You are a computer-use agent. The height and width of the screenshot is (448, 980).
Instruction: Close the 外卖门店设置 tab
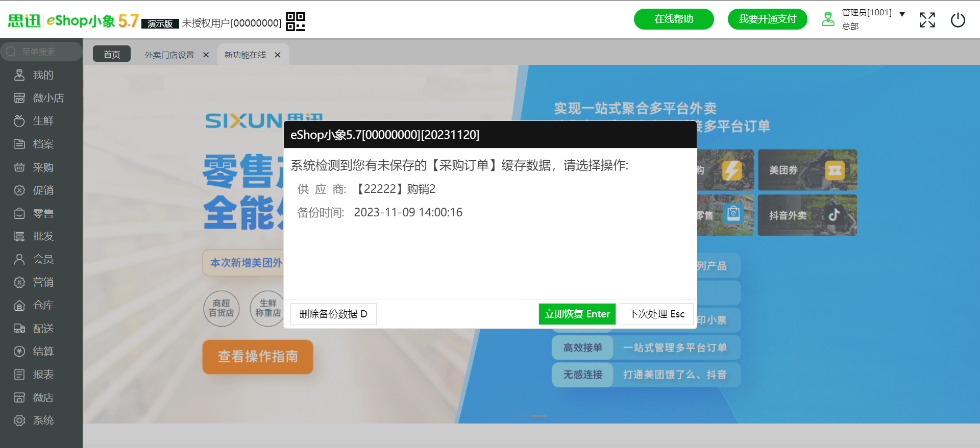point(206,55)
